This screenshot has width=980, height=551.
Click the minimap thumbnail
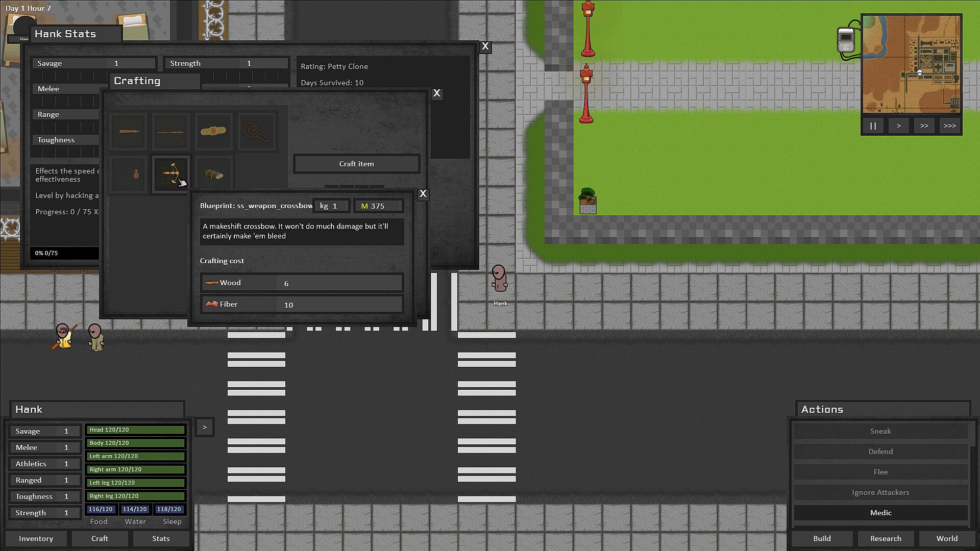(x=912, y=64)
